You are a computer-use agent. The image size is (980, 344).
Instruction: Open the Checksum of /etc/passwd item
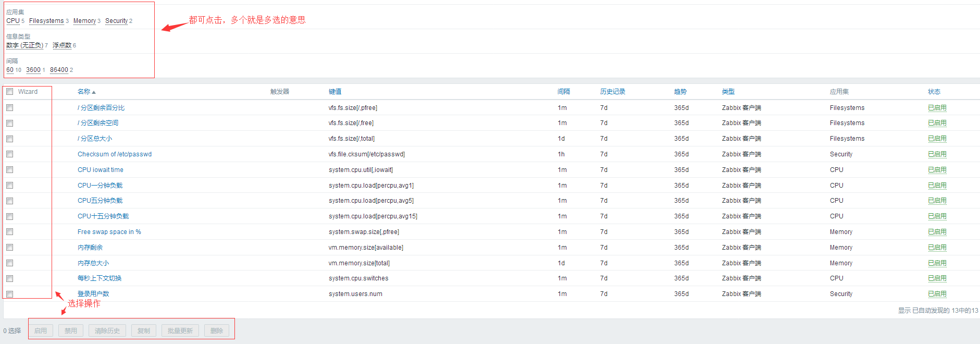click(x=115, y=154)
